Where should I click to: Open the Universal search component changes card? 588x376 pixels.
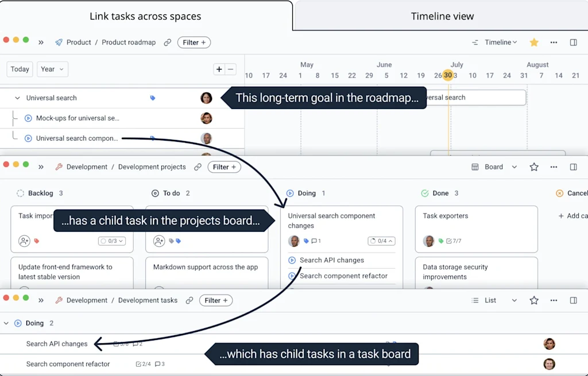pyautogui.click(x=331, y=220)
